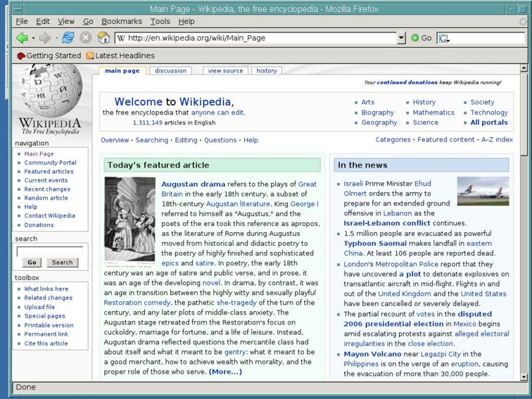Open the Overview help link
The height and width of the screenshot is (399, 532).
point(114,140)
